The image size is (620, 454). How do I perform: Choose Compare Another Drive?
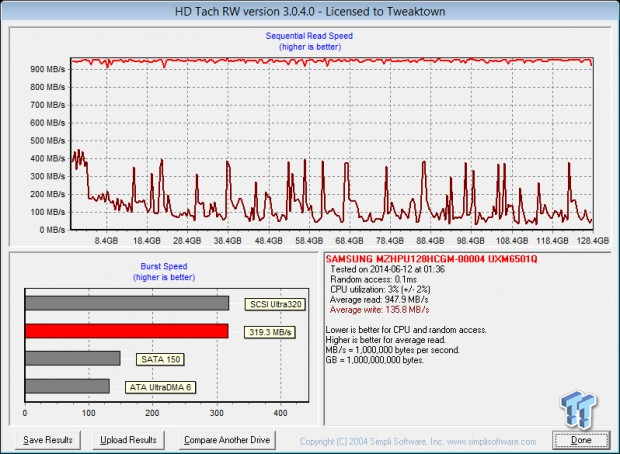(227, 440)
